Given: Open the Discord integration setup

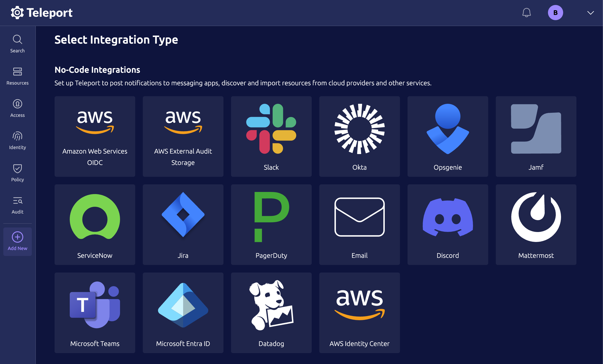Looking at the screenshot, I should pyautogui.click(x=448, y=224).
